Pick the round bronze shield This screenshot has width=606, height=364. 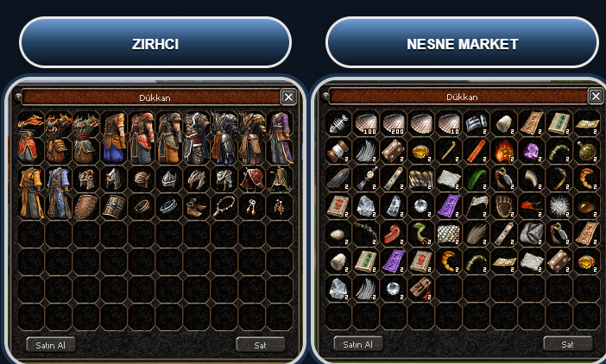pos(86,206)
